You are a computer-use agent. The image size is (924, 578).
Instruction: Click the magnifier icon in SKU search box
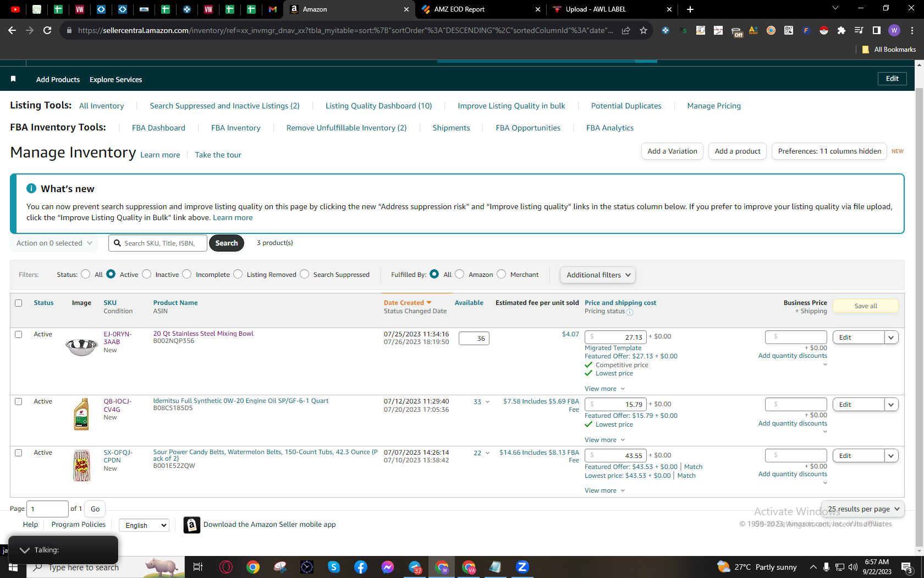coord(117,243)
